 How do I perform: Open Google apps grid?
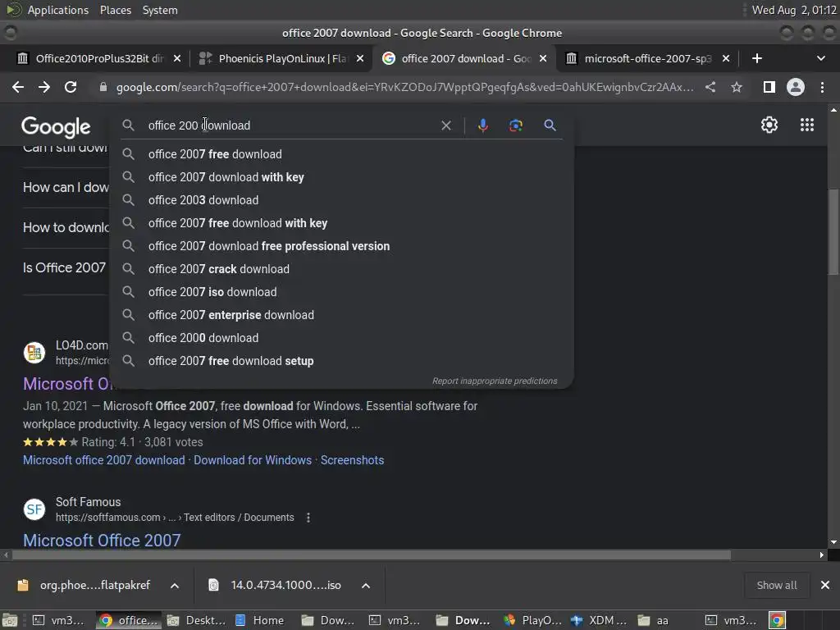pyautogui.click(x=807, y=125)
